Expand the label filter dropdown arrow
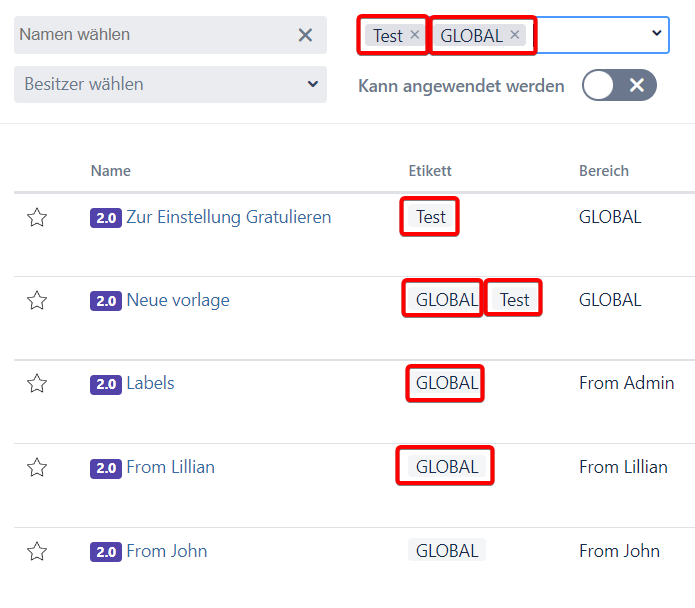This screenshot has width=695, height=608. tap(656, 34)
